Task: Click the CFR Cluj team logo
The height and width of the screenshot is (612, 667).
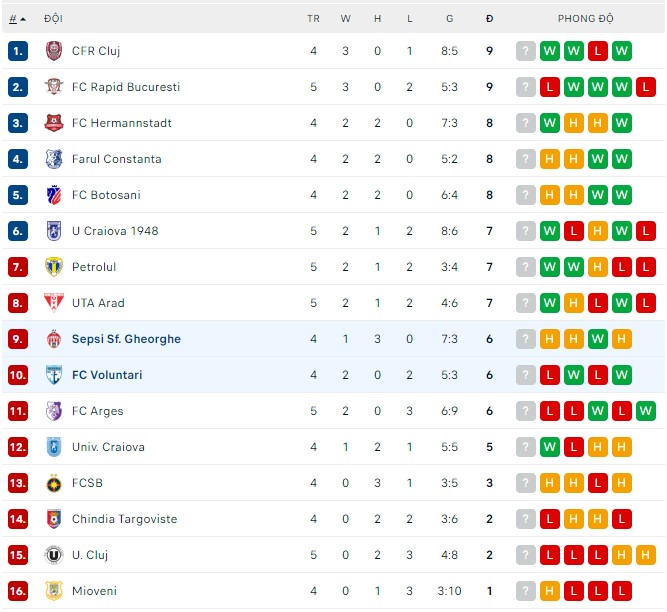Action: (x=54, y=51)
